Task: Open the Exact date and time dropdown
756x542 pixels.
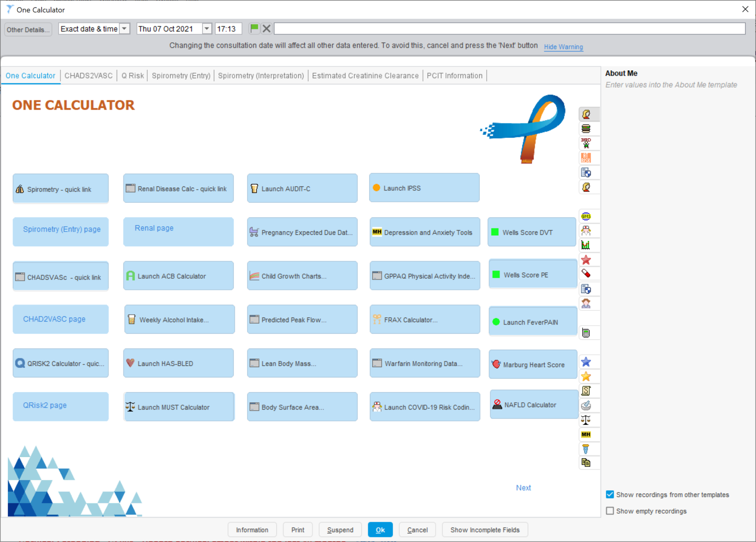Action: click(x=125, y=28)
